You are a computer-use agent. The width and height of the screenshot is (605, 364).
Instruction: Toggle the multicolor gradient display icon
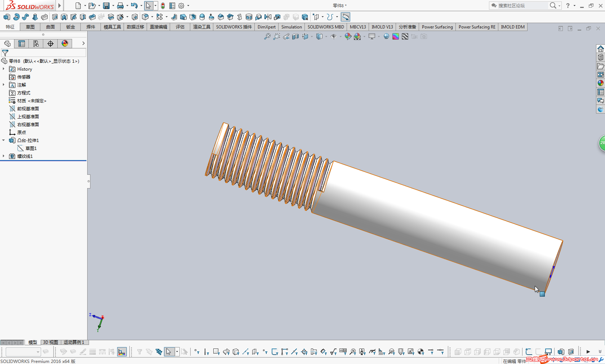(x=396, y=36)
